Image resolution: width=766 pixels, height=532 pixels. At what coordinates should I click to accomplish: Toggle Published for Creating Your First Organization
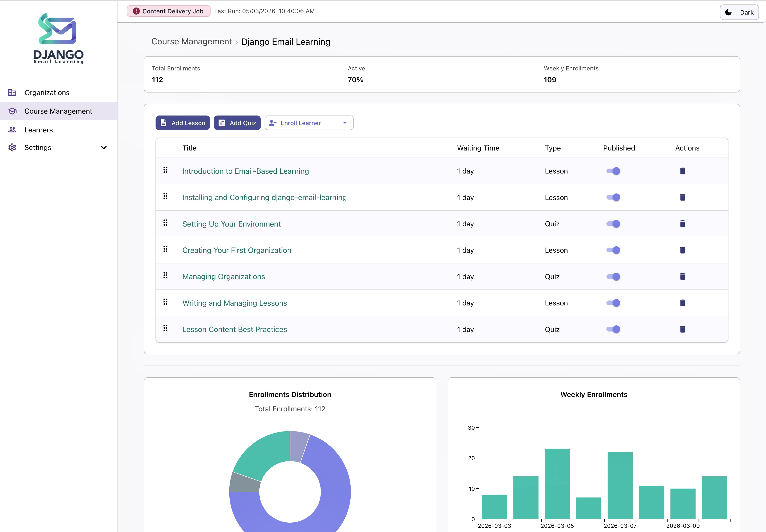tap(613, 250)
